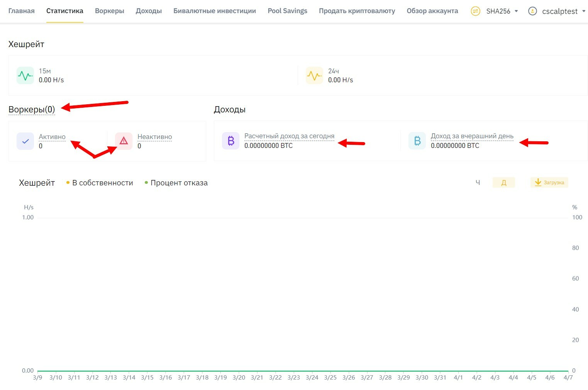Open the Продать криптовалюту tab
Image resolution: width=588 pixels, height=390 pixels.
click(x=357, y=11)
